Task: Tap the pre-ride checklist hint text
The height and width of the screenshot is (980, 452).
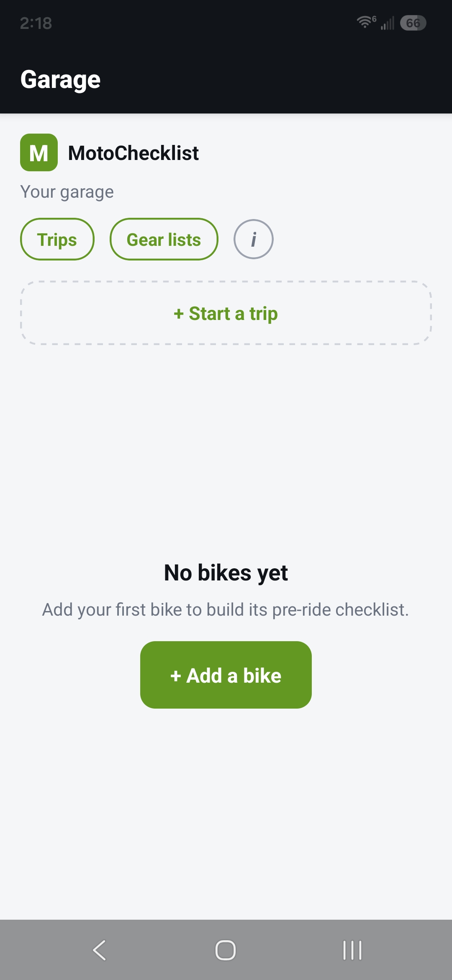Action: click(226, 610)
